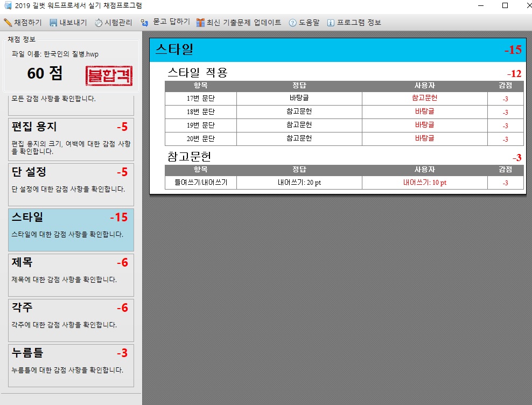
Task: Select the 편집 용지 deduction card
Action: pos(71,139)
